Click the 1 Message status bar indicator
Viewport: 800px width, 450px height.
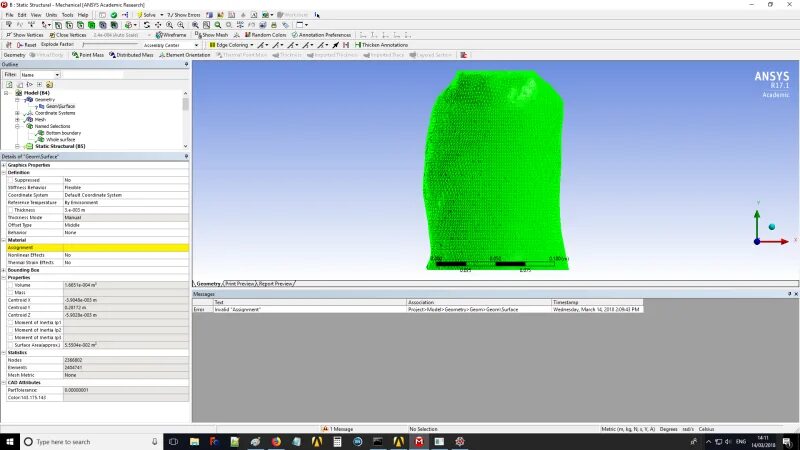click(338, 429)
